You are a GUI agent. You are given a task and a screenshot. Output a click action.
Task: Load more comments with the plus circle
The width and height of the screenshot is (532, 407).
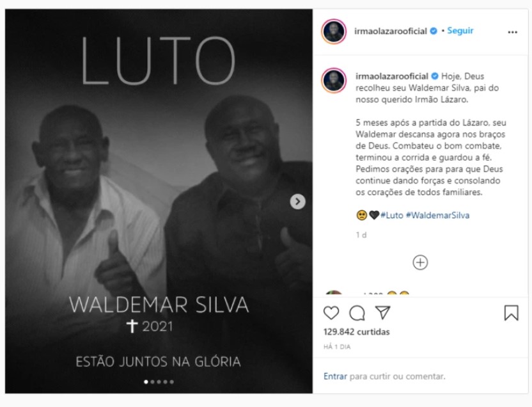click(x=420, y=262)
